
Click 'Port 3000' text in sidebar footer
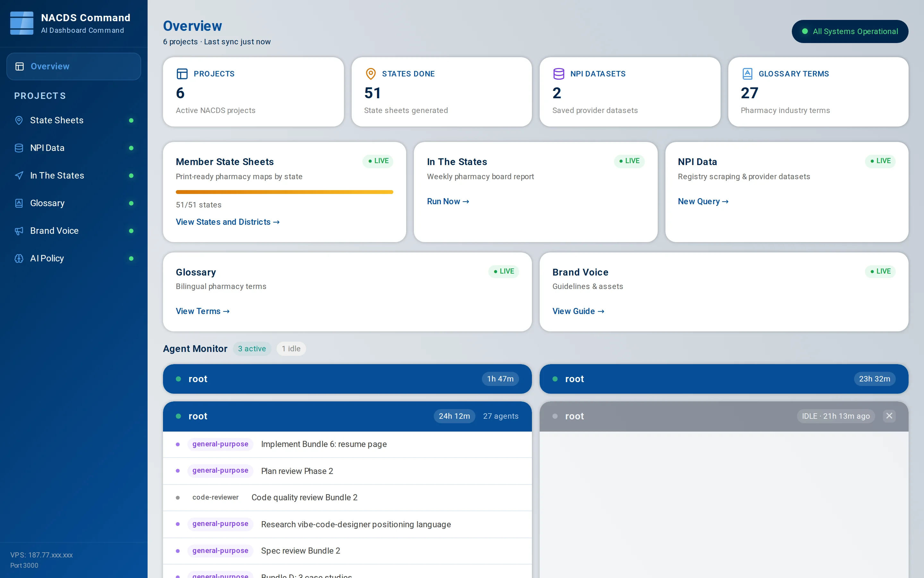tap(24, 565)
